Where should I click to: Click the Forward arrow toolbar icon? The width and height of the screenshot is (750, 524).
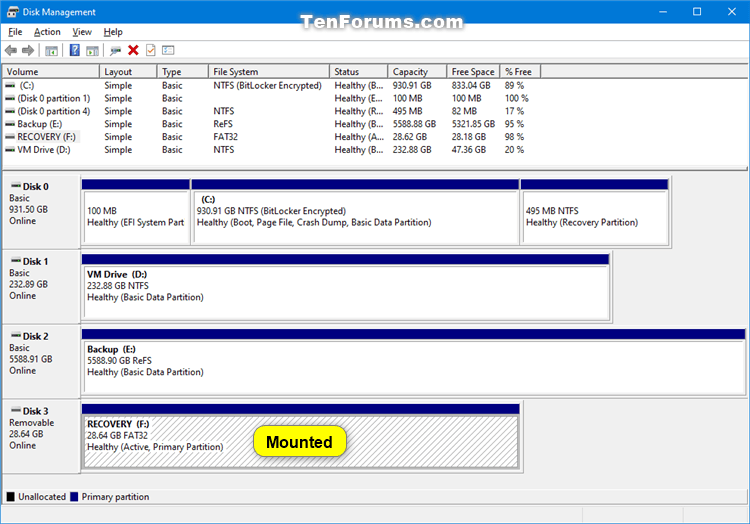point(28,50)
